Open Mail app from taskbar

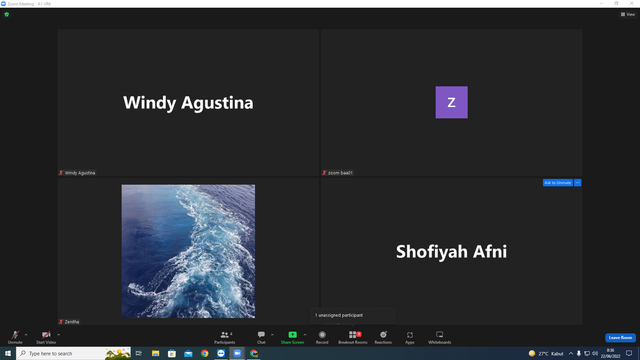[x=188, y=353]
